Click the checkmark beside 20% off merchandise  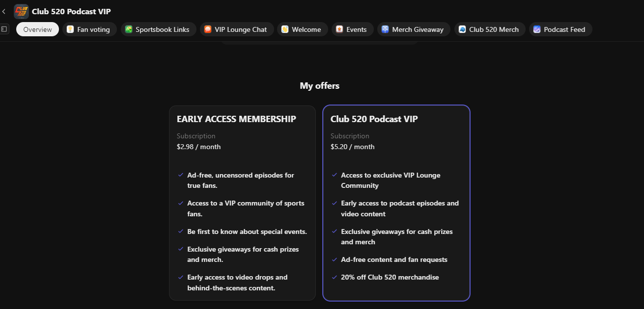(335, 277)
